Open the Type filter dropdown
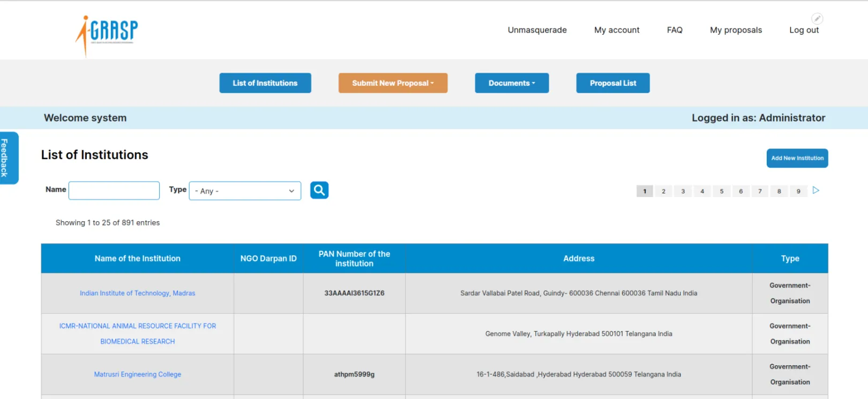The image size is (868, 399). tap(245, 191)
